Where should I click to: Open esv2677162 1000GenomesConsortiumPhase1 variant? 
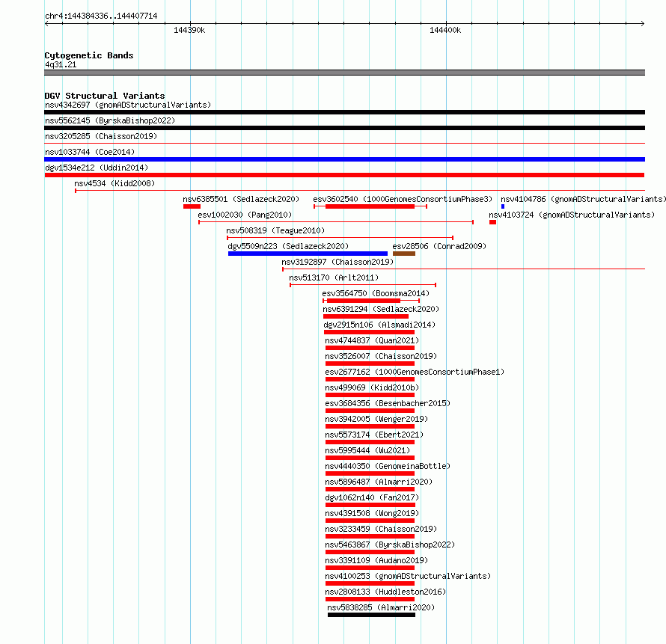point(415,372)
